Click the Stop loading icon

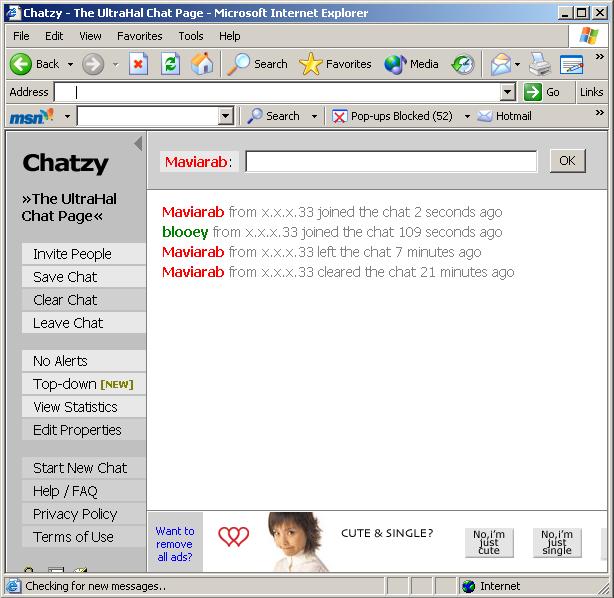tap(138, 64)
